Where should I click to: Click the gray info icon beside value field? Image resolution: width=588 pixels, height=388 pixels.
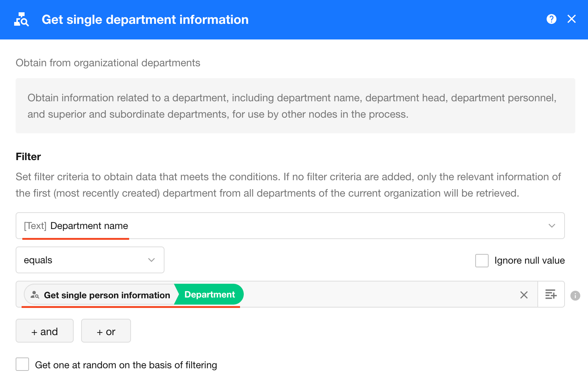coord(575,295)
